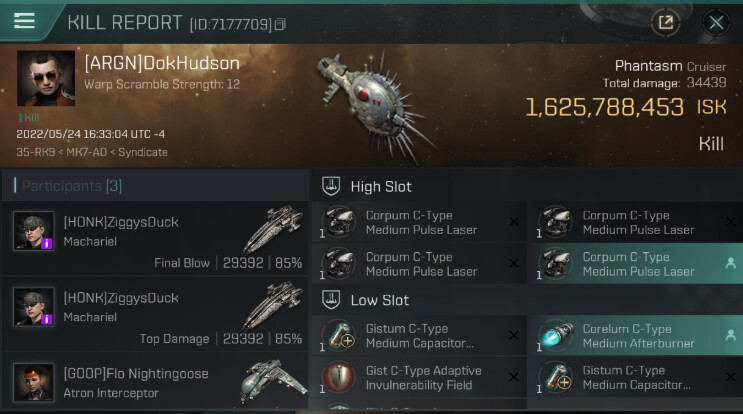Image resolution: width=743 pixels, height=414 pixels.
Task: Click the person icon on the Corelum Afterburner
Action: pyautogui.click(x=730, y=335)
